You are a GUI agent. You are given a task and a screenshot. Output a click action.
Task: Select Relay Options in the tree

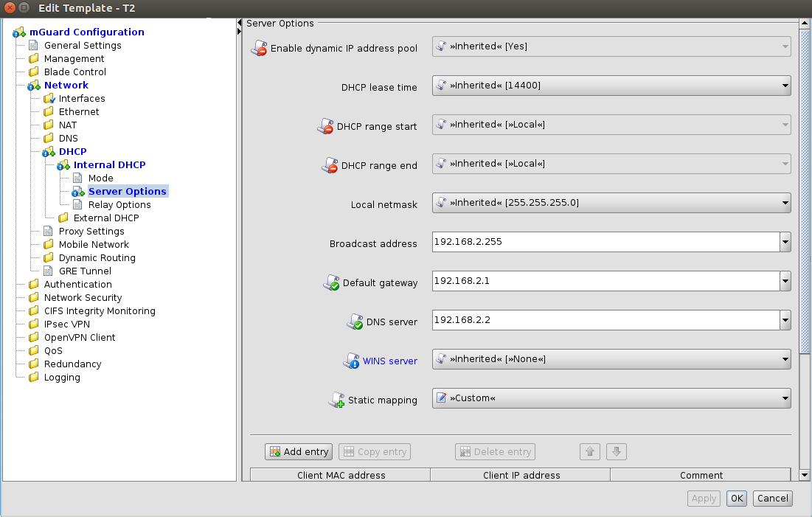point(119,204)
